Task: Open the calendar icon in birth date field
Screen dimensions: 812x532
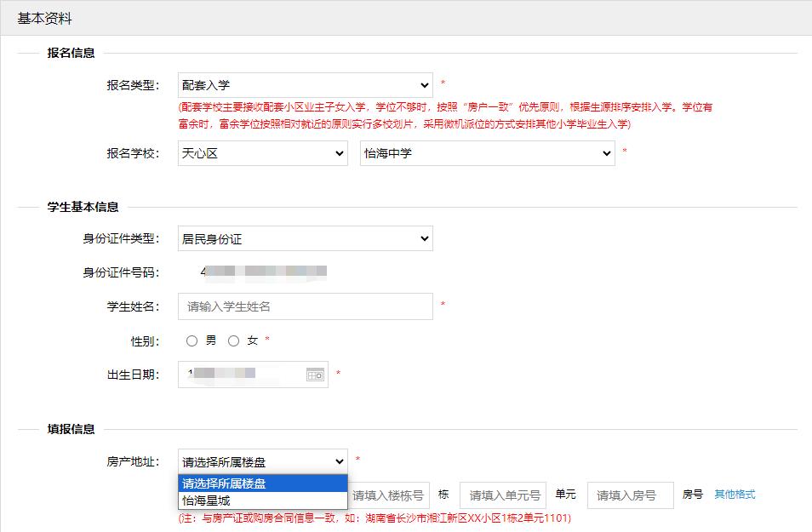Action: pyautogui.click(x=315, y=375)
